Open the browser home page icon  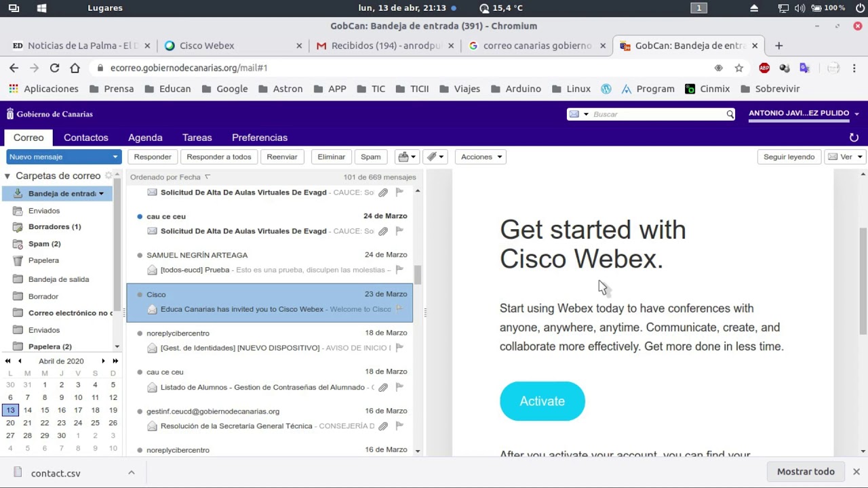(x=75, y=68)
